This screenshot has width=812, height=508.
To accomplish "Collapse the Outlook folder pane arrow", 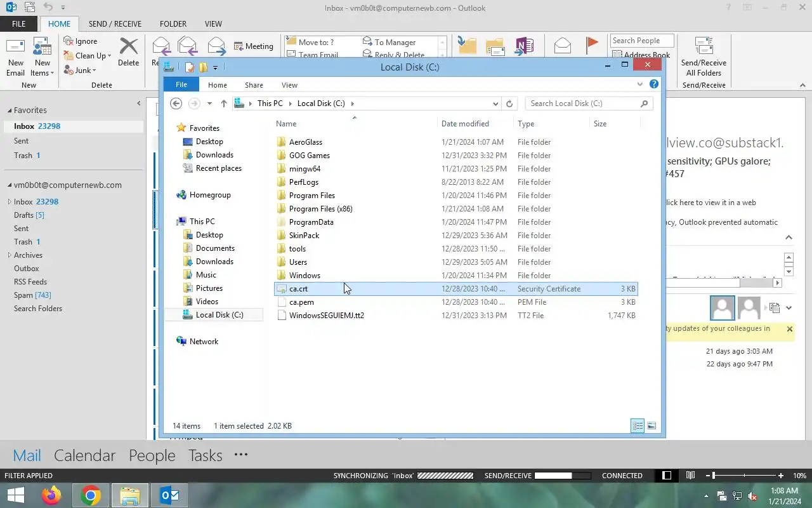I will point(139,104).
